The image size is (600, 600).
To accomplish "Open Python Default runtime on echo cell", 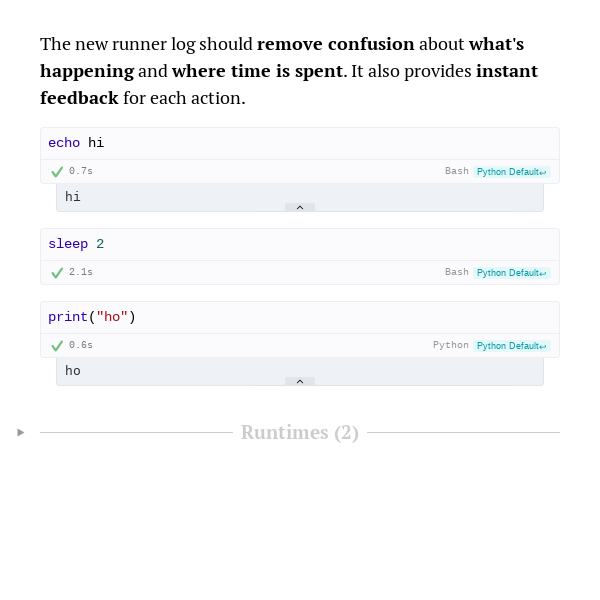I will (x=512, y=172).
